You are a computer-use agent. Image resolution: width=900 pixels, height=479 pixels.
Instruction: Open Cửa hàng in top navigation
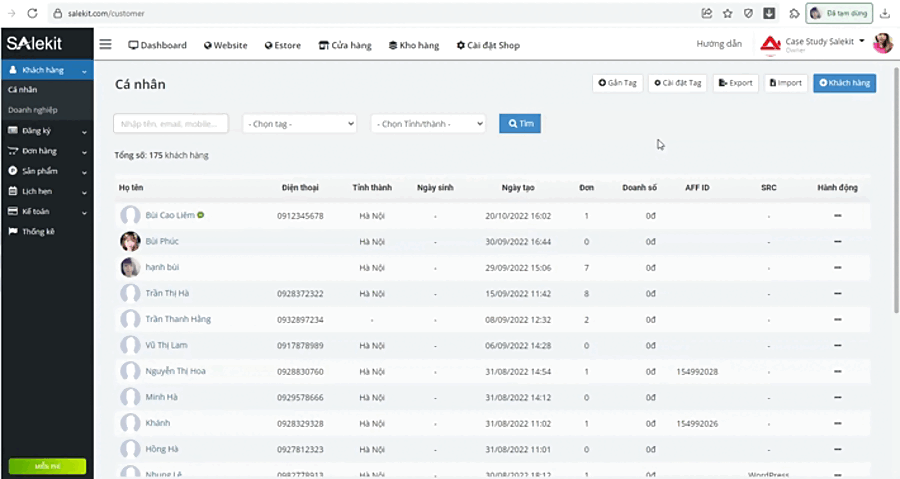click(x=345, y=45)
